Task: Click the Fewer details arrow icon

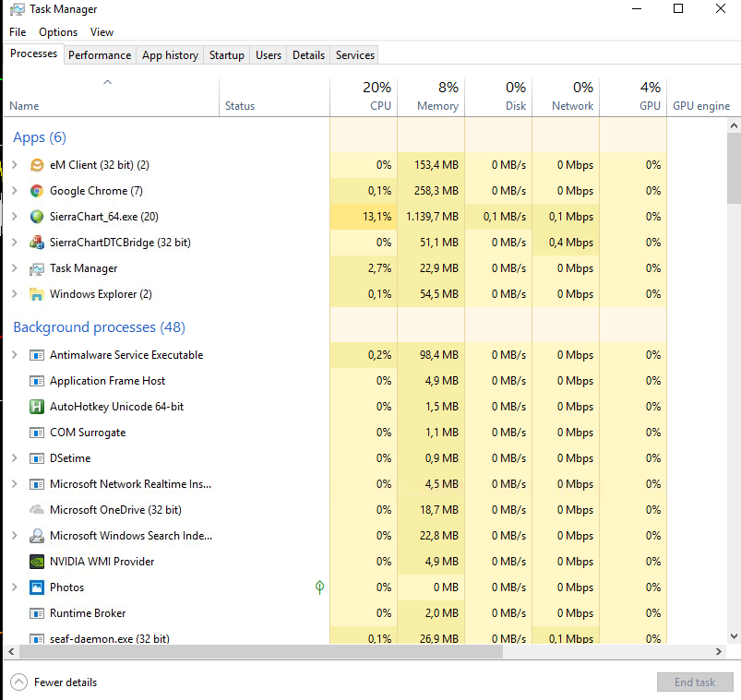Action: click(x=18, y=682)
